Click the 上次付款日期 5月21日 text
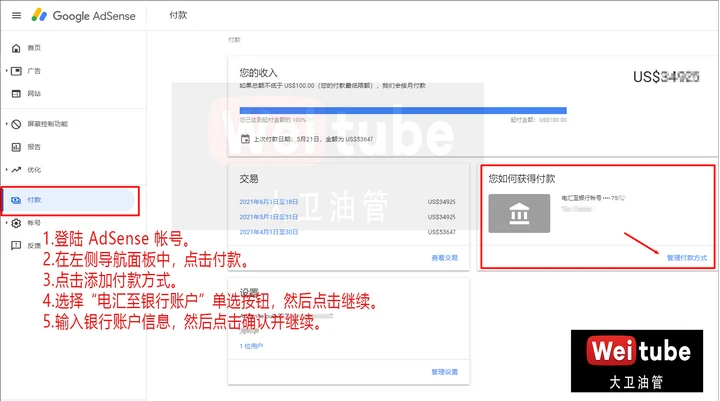This screenshot has height=401, width=720. point(313,139)
